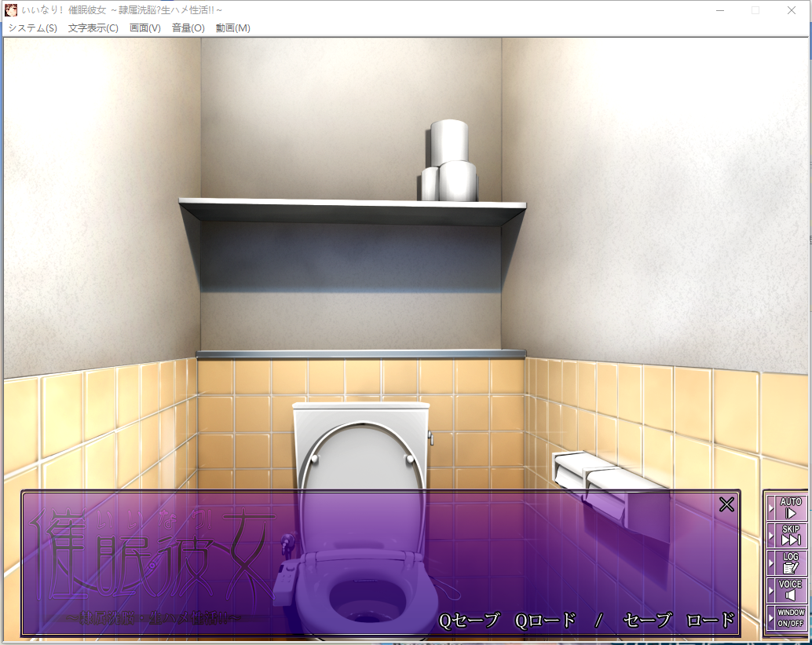The width and height of the screenshot is (812, 645).
Task: Open the text LOG history
Action: pyautogui.click(x=791, y=562)
